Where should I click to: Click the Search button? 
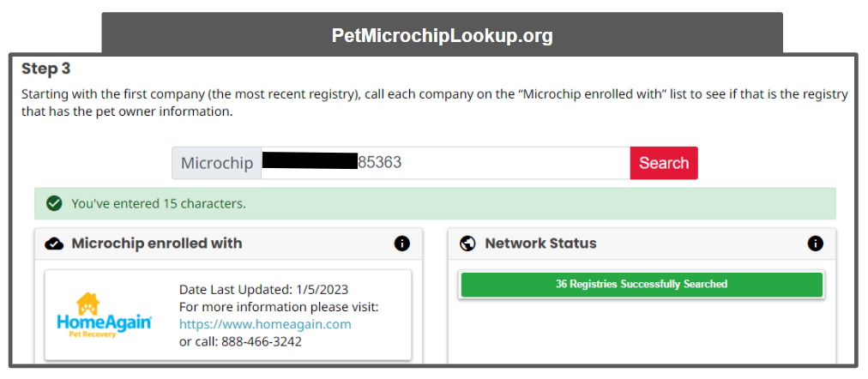pos(663,163)
